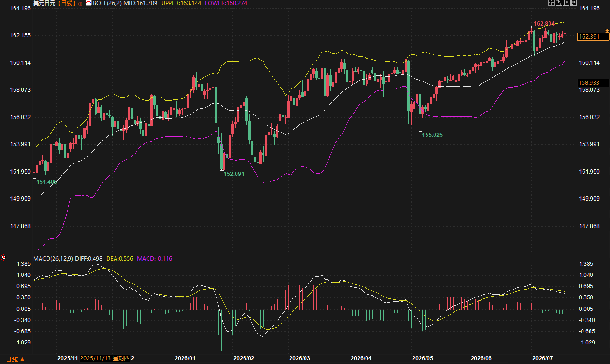The height and width of the screenshot is (364, 610).
Task: Open MACD(26,12,9) indicator settings
Action: pyautogui.click(x=53, y=258)
